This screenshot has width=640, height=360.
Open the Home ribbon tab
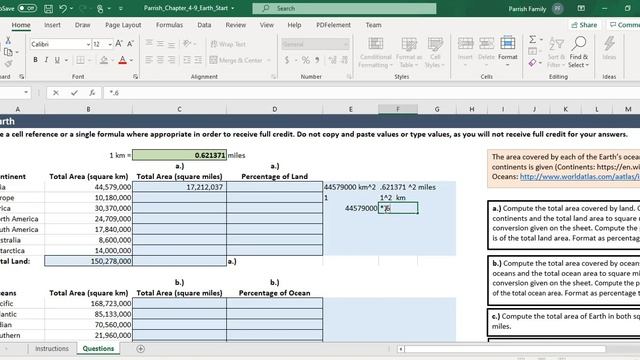[x=21, y=25]
